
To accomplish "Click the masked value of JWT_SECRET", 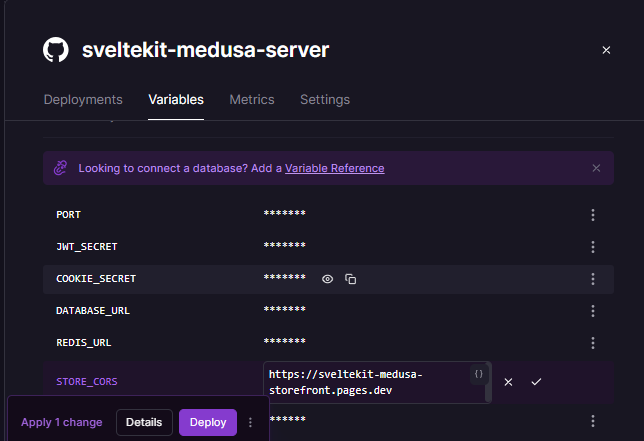I will 285,245.
